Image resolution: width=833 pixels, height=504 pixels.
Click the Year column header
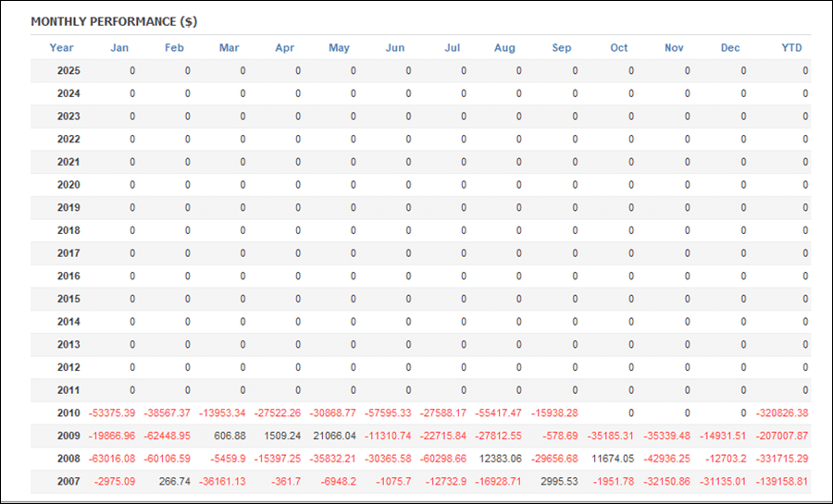pyautogui.click(x=62, y=48)
